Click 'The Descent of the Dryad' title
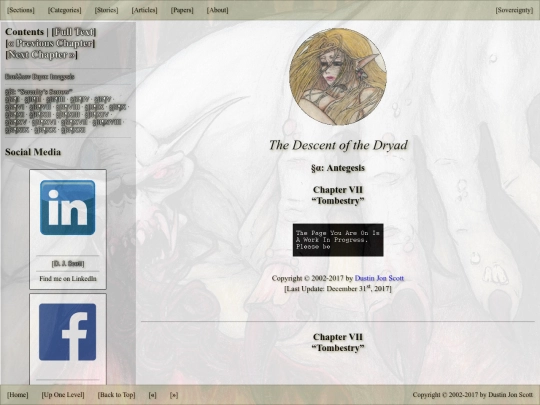Screen dimensions: 540x405 (338, 145)
